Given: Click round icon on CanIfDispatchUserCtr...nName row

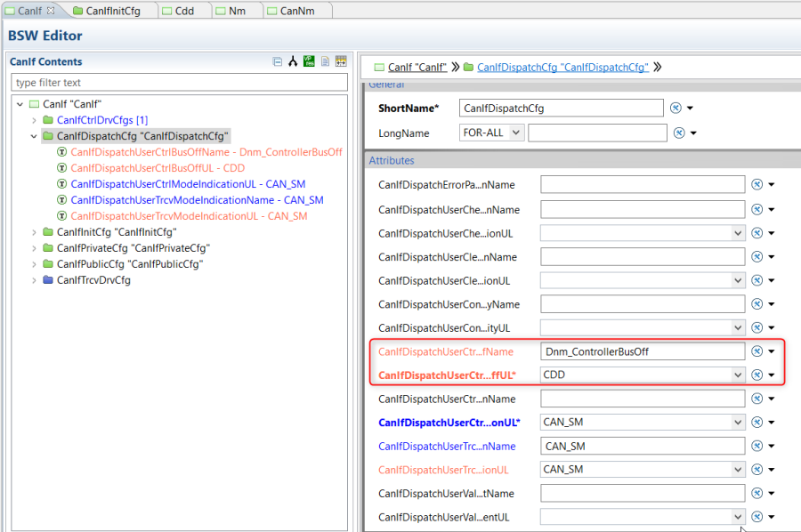Looking at the screenshot, I should (757, 399).
